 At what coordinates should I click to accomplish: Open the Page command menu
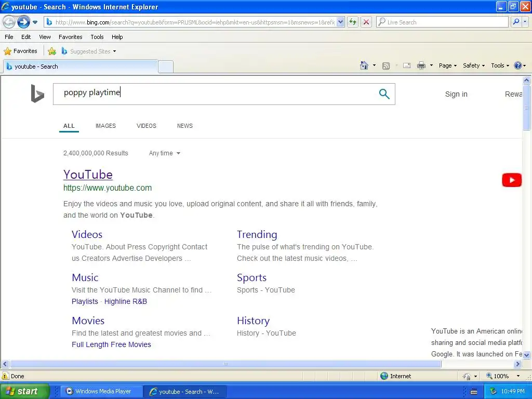point(448,65)
